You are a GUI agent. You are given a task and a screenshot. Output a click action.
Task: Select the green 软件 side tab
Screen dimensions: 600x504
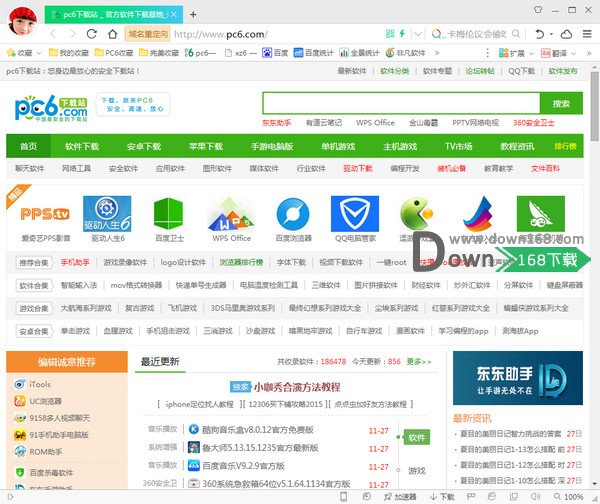(417, 437)
